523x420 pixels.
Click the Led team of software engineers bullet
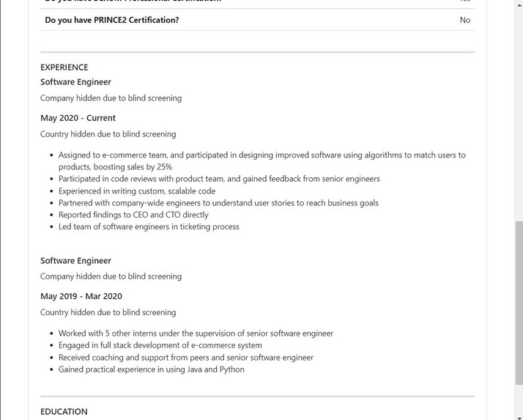[x=149, y=226]
